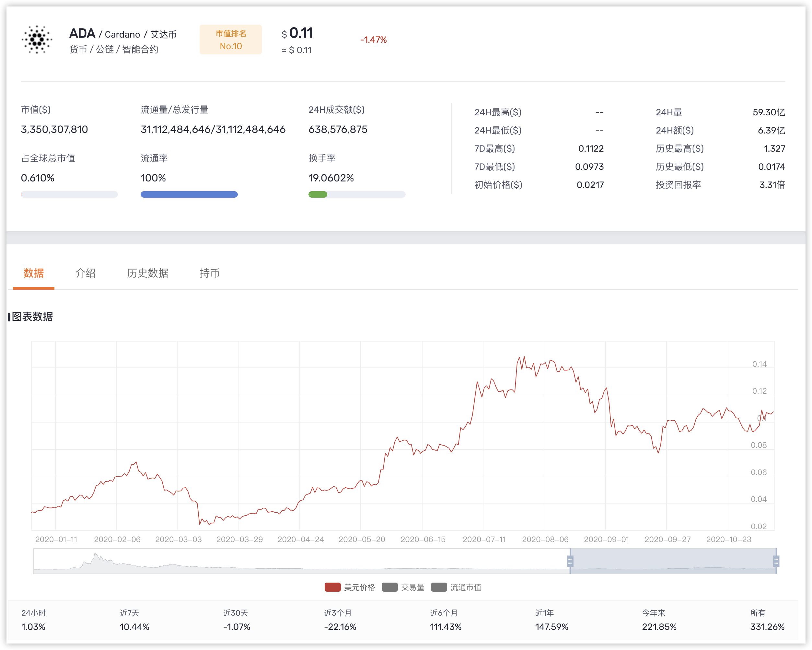Open the 介绍 tab
This screenshot has height=650, width=812.
[x=86, y=273]
